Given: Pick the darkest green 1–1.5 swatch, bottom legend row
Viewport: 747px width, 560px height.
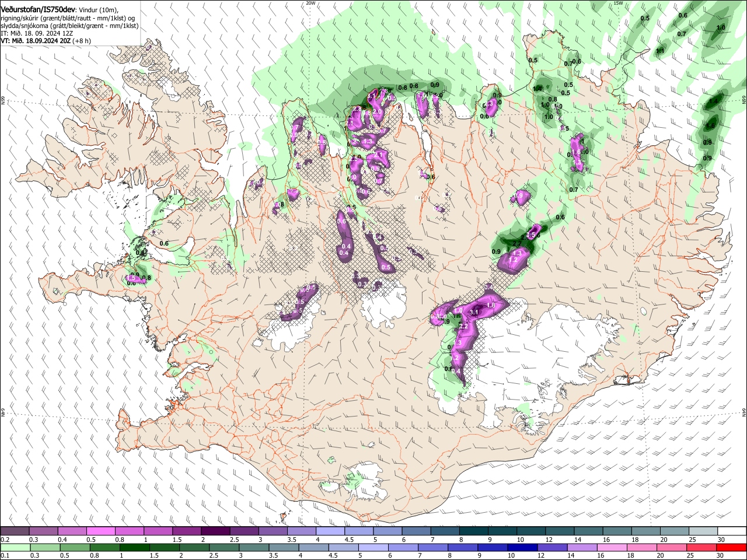Looking at the screenshot, I should click(x=134, y=548).
